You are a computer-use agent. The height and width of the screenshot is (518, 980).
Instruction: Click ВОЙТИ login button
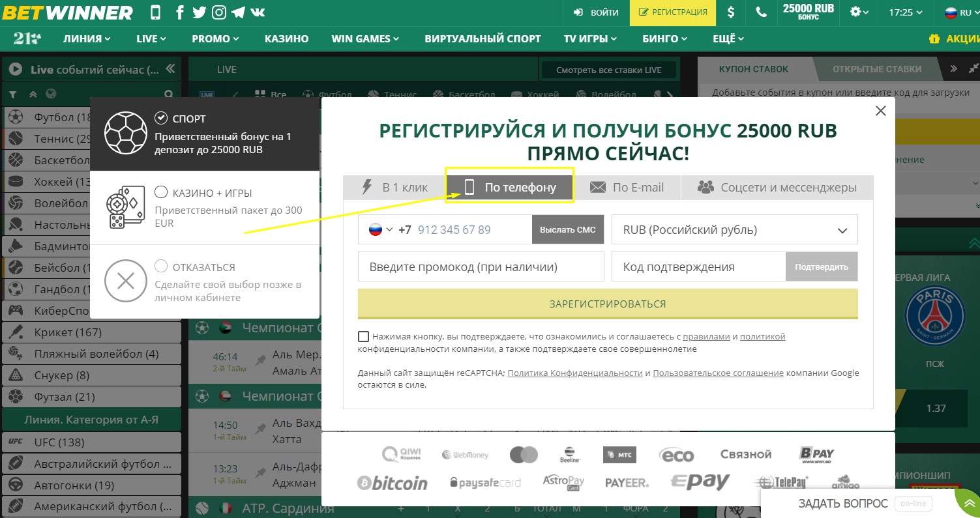pos(596,12)
